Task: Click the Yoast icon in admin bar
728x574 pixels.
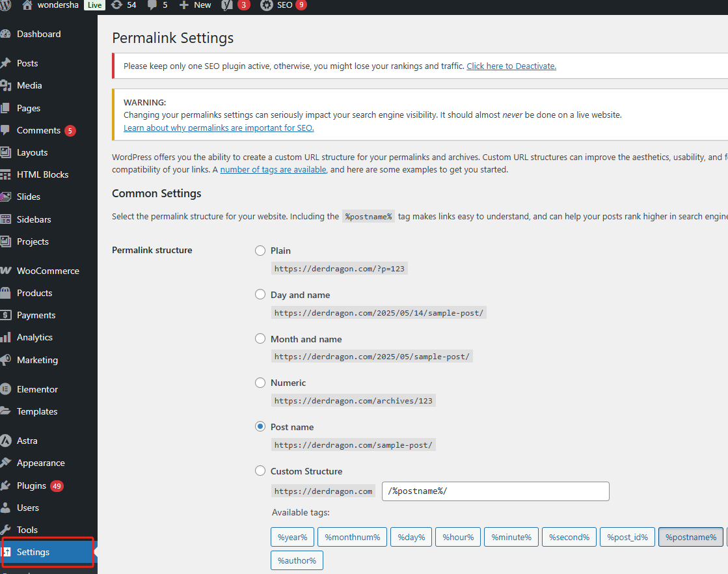Action: tap(227, 5)
